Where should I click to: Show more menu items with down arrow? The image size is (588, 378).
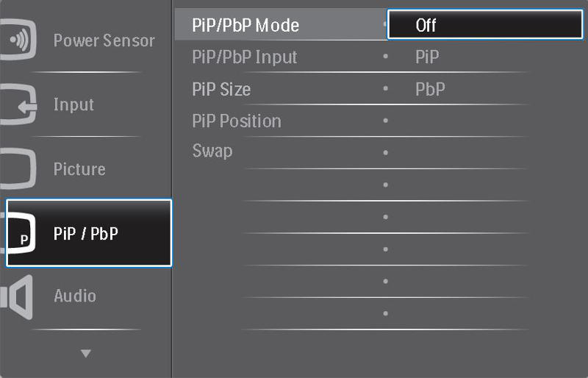(x=86, y=353)
